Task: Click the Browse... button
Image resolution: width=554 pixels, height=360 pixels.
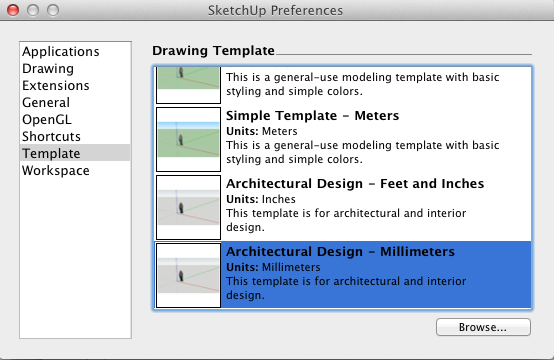Action: point(483,327)
